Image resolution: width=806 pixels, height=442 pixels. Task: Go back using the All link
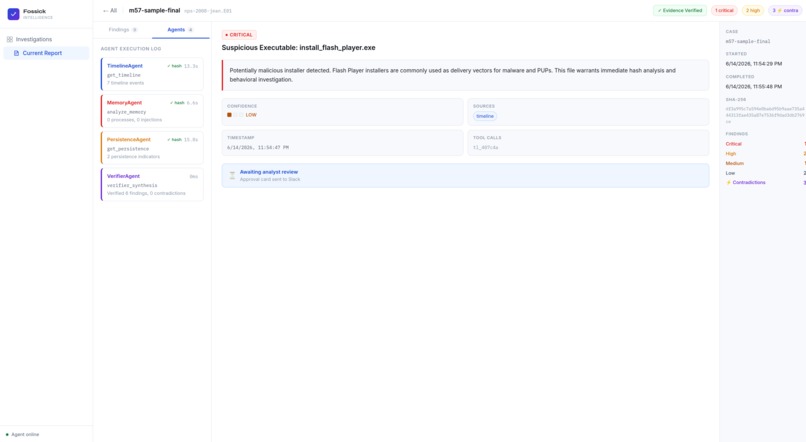(109, 10)
